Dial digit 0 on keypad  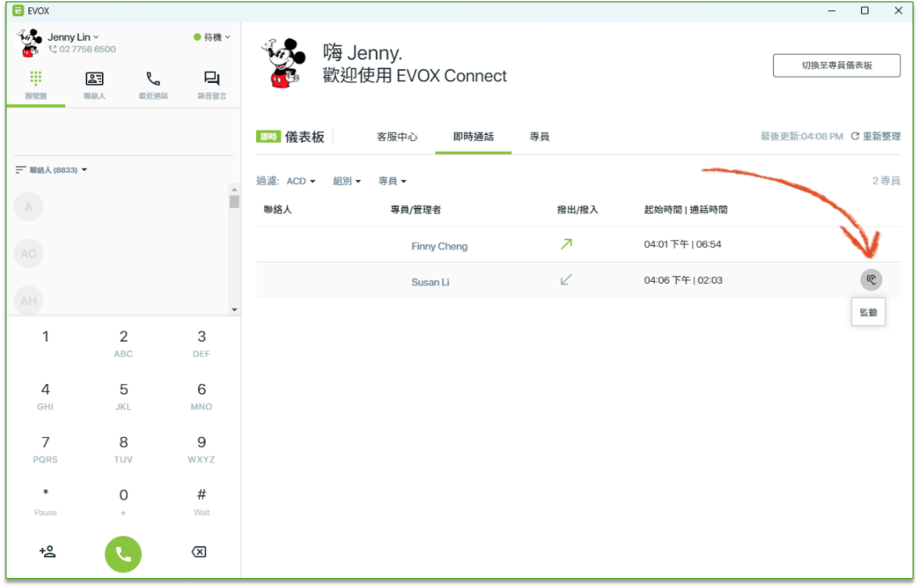coord(123,502)
